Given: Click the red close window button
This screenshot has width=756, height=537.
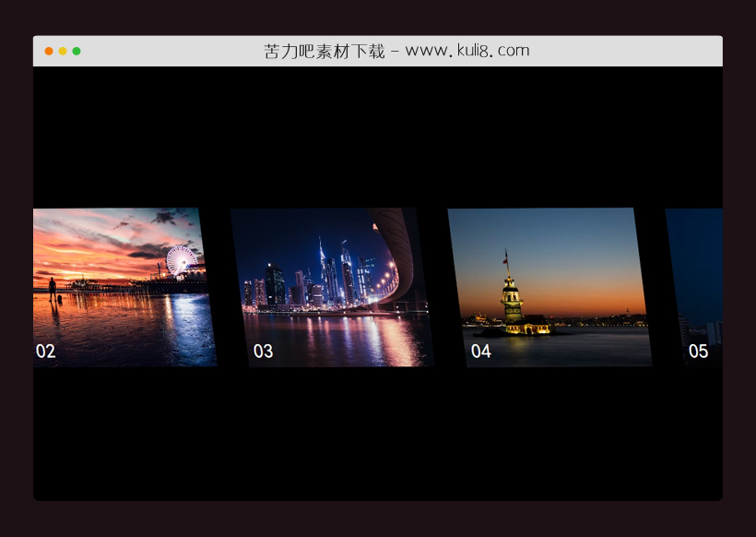Looking at the screenshot, I should pyautogui.click(x=49, y=51).
